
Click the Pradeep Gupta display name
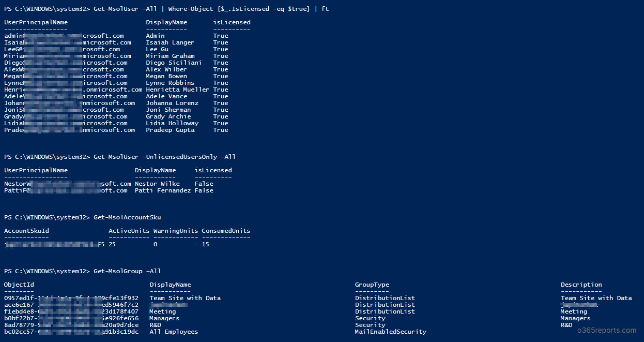170,130
